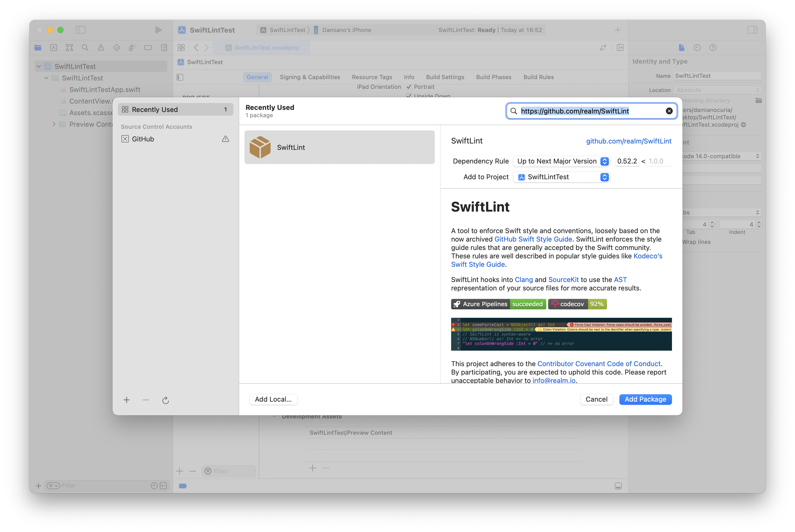Screen dimensions: 795x532
Task: Click the Add Package button
Action: click(x=645, y=399)
